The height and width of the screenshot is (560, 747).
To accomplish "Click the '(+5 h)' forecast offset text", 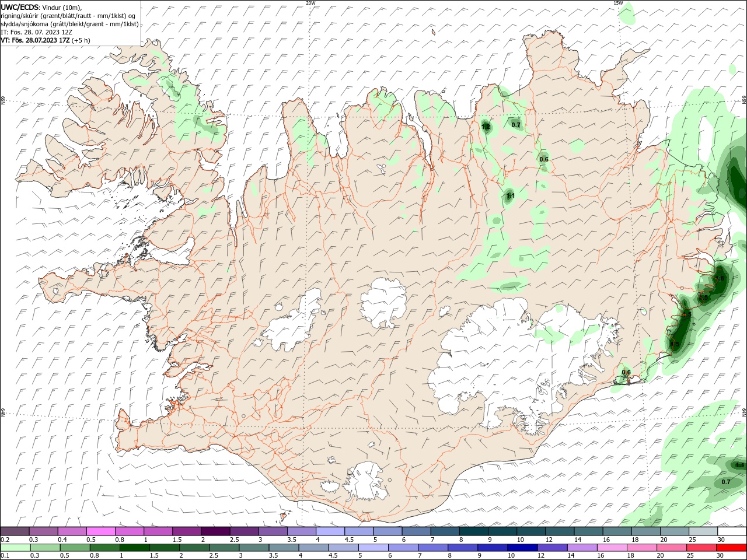I will (x=81, y=40).
